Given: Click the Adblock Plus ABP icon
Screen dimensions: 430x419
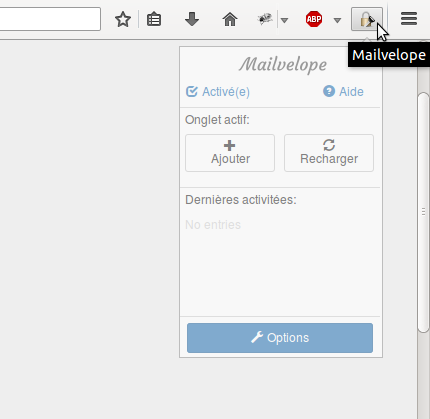Looking at the screenshot, I should (x=314, y=19).
